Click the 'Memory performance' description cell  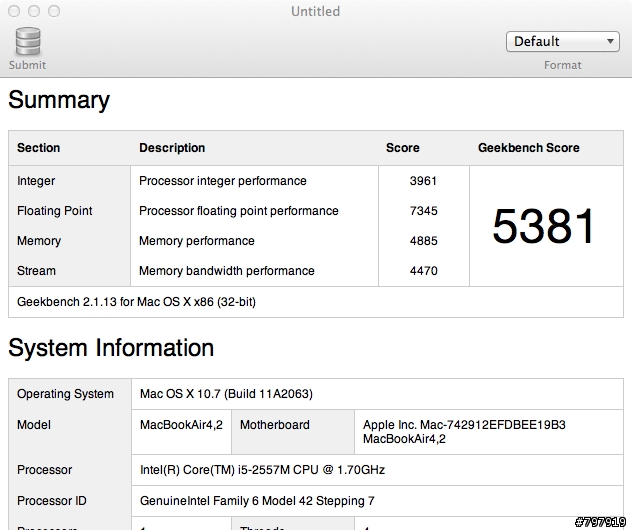pyautogui.click(x=197, y=241)
